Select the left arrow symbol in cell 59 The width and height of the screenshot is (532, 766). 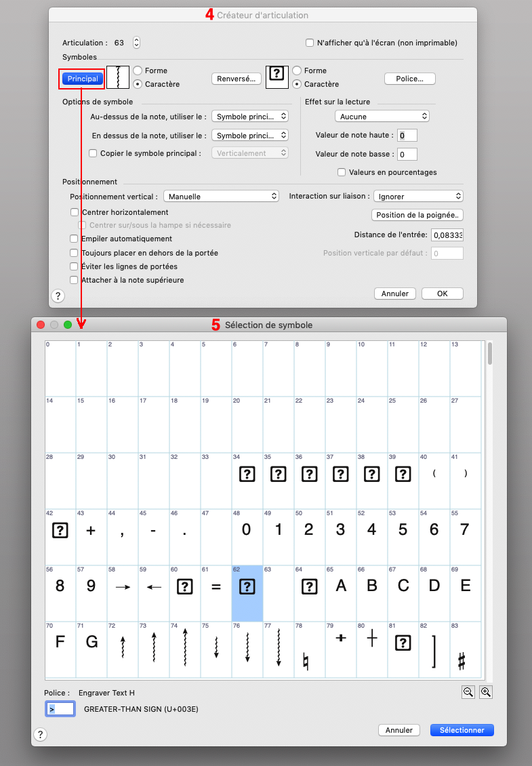154,587
